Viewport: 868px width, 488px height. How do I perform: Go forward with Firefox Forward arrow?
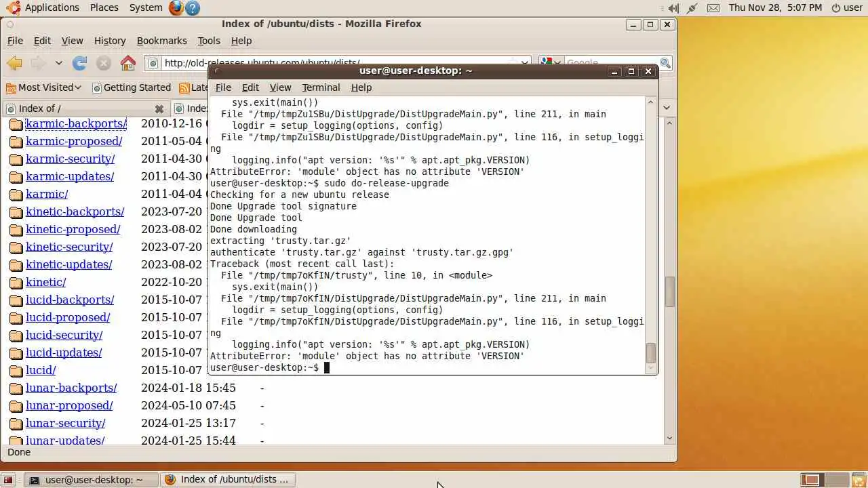38,63
